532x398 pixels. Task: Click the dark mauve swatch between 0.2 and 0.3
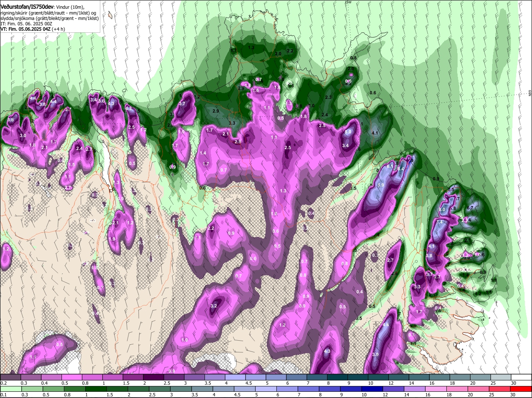[x=12, y=377]
